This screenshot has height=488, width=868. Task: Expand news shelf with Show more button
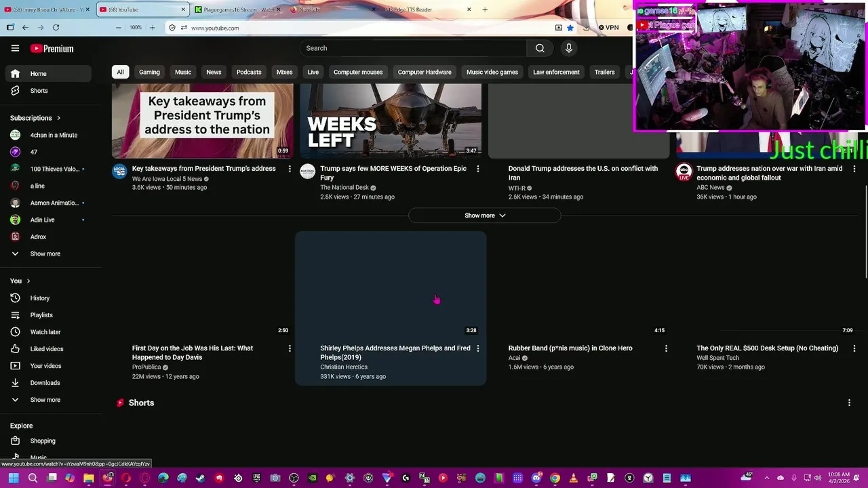(x=485, y=216)
